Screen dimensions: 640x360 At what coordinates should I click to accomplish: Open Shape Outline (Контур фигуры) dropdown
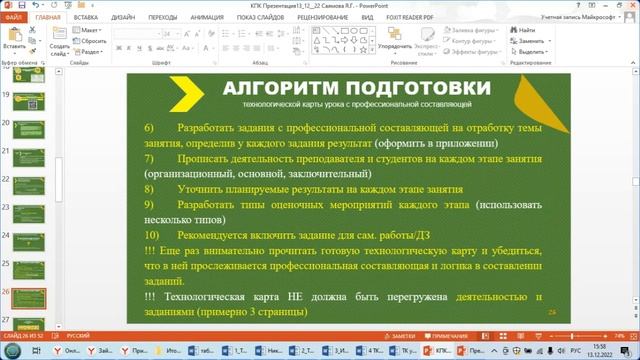tap(469, 41)
